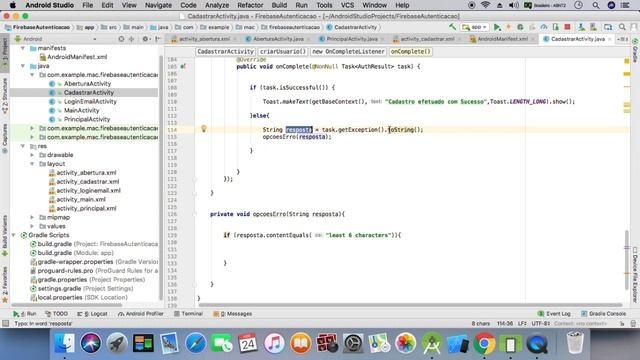This screenshot has height=360, width=640.
Task: Open Project Structure icon in the toolbar
Action: tap(608, 27)
